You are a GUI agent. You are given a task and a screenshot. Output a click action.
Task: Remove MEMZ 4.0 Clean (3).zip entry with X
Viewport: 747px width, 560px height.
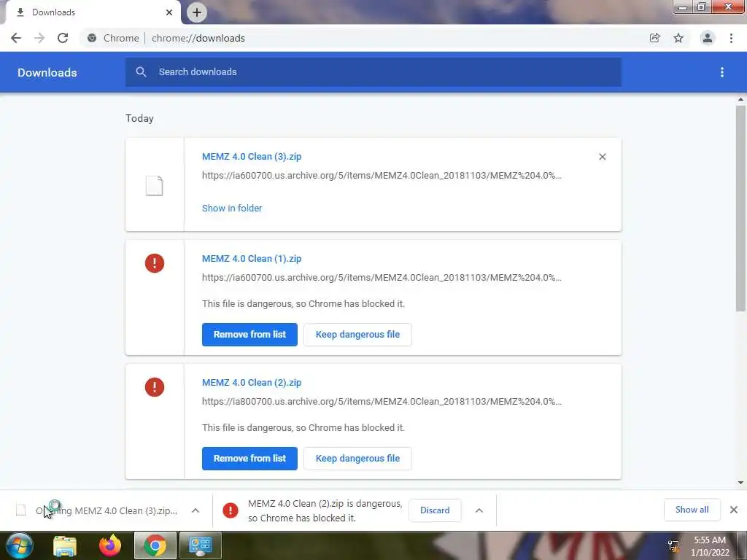(x=602, y=157)
